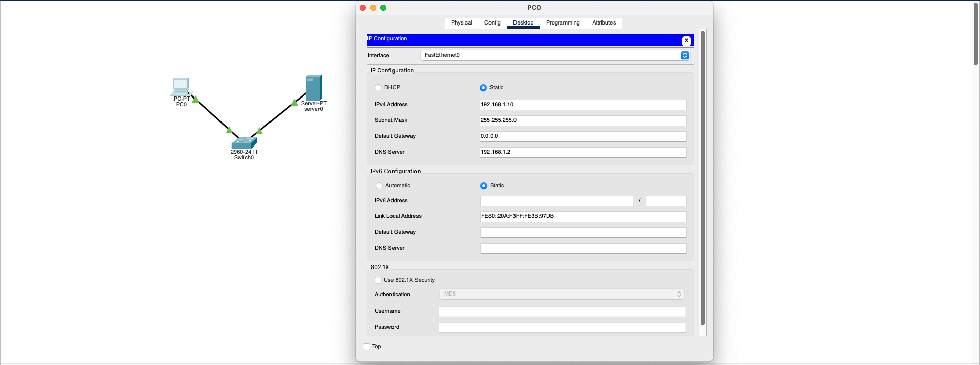Click the IPv4 Address field

(583, 105)
